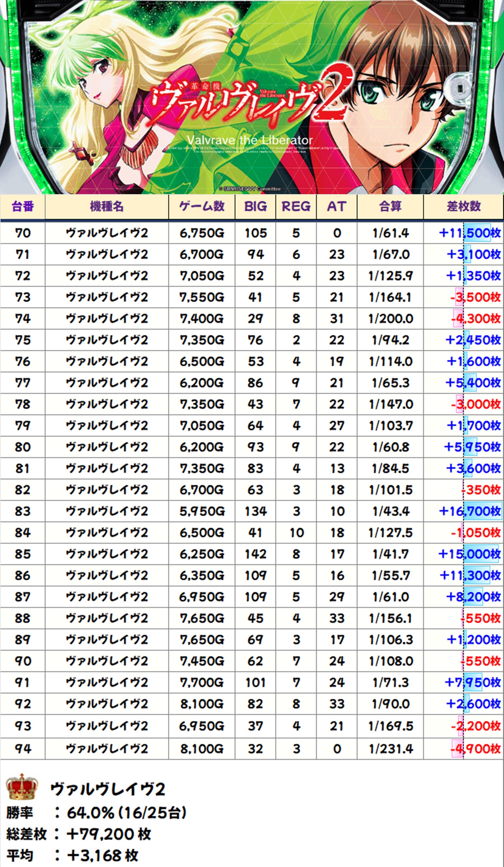This screenshot has height=867, width=504.
Task: Click the 7,400G game count
Action: (202, 319)
